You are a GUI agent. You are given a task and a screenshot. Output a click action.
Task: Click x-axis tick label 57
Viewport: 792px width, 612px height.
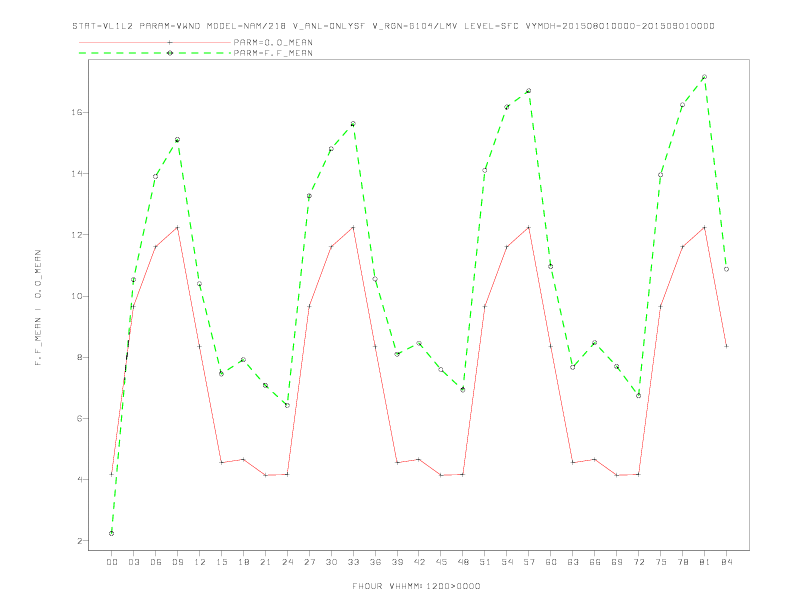[x=529, y=562]
